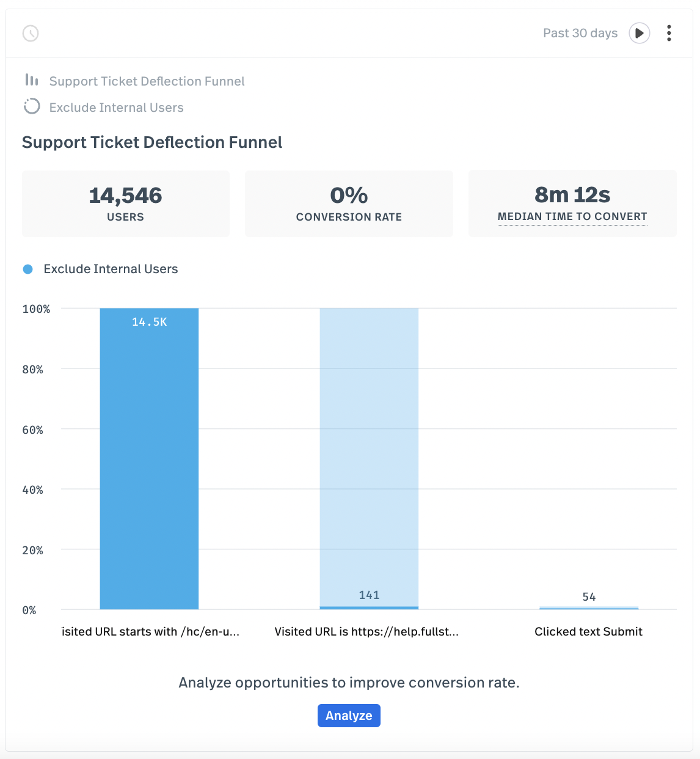
Task: Click the Exclude Internal Users legend label
Action: point(111,269)
